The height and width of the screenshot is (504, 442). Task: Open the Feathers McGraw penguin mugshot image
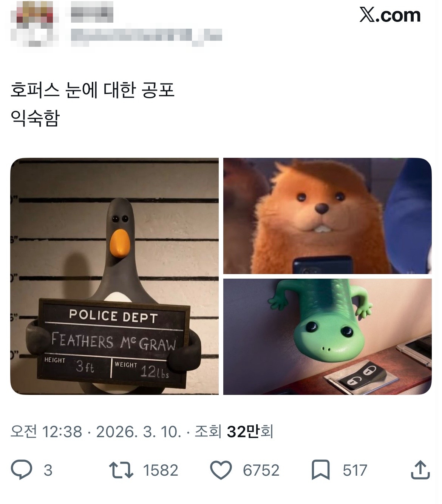[x=114, y=276]
